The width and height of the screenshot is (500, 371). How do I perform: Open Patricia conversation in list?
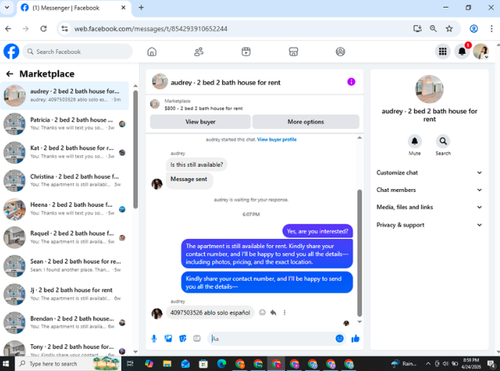click(x=65, y=124)
